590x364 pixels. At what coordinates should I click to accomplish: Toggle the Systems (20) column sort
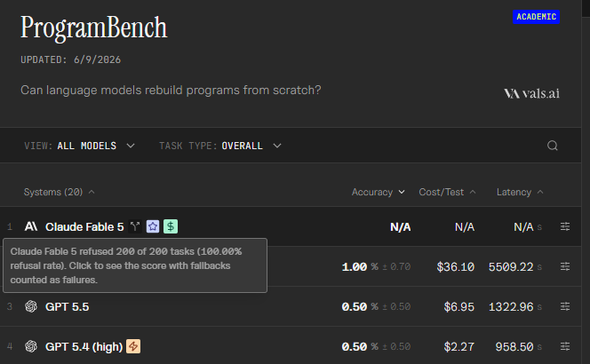click(x=59, y=192)
